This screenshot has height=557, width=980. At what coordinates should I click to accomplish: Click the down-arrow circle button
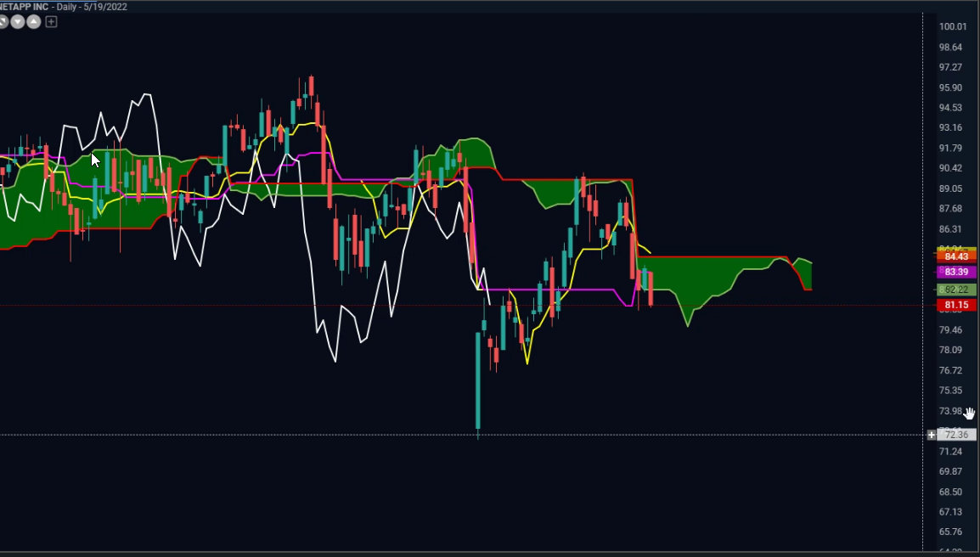pos(18,22)
